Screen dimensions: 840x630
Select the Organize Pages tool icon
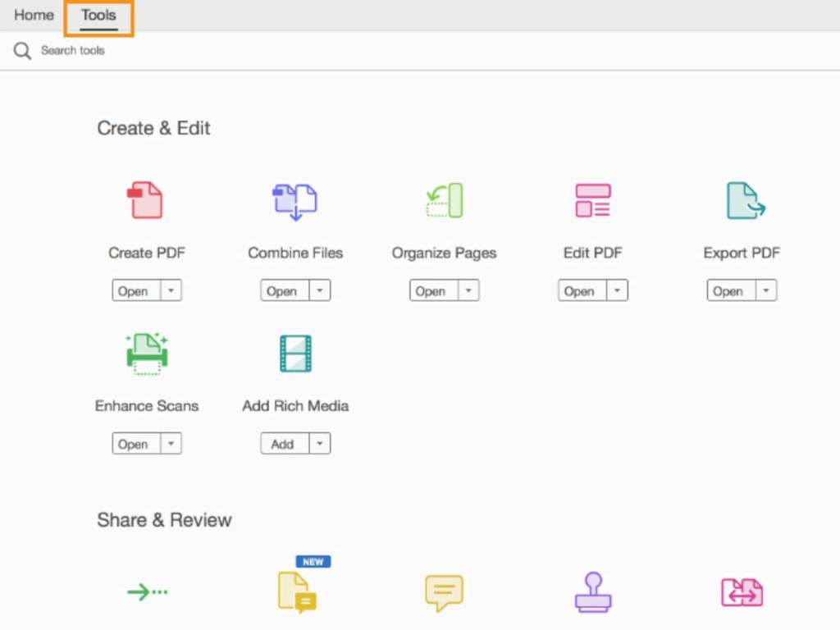445,200
